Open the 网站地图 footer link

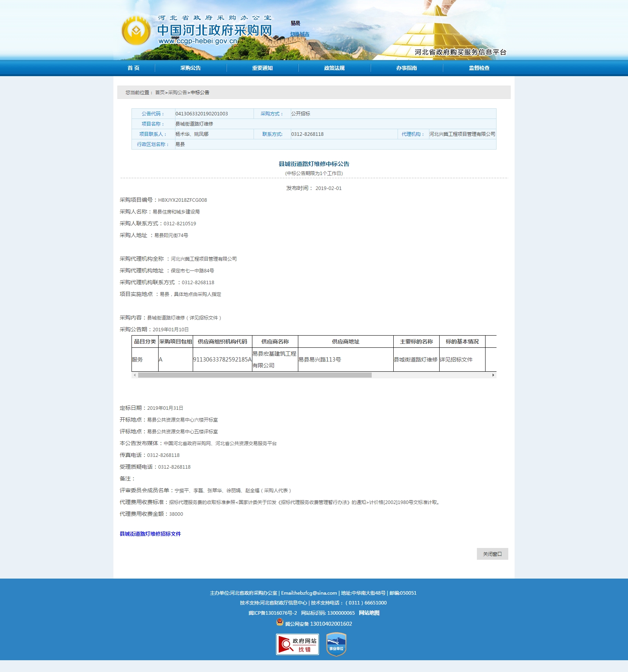pyautogui.click(x=369, y=613)
